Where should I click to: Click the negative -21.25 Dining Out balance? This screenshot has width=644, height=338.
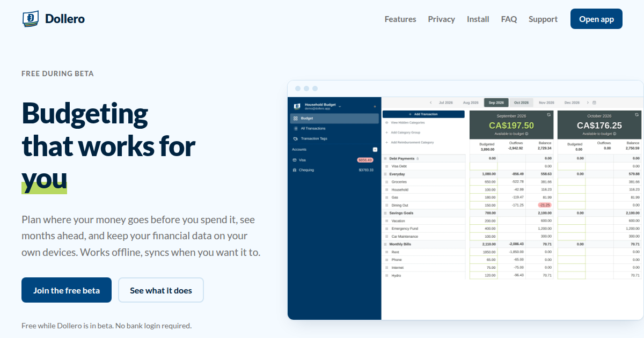tap(545, 205)
